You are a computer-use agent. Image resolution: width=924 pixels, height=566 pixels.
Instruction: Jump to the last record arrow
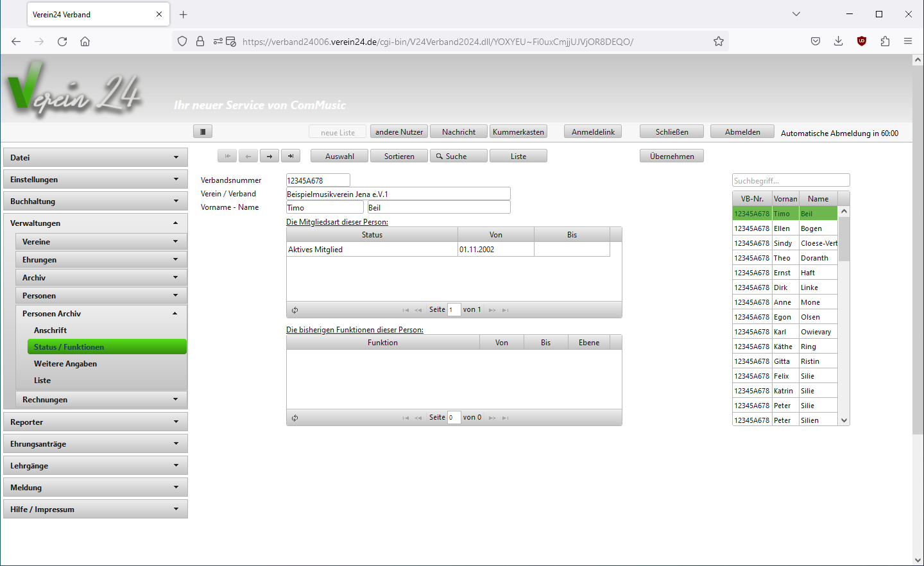coord(291,156)
